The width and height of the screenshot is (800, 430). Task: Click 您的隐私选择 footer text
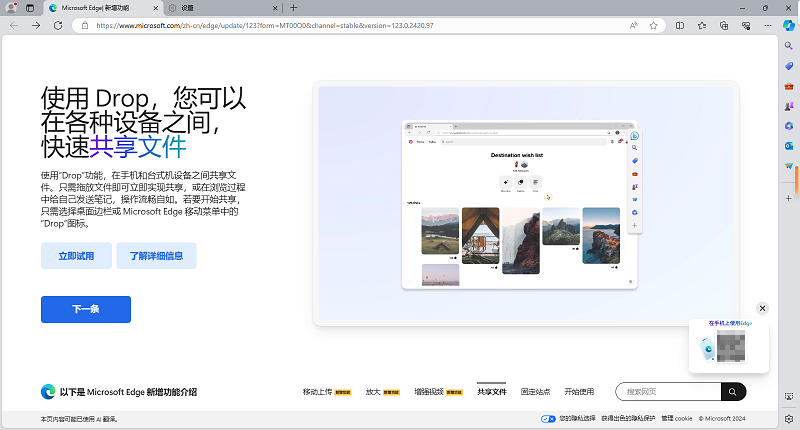pos(578,418)
